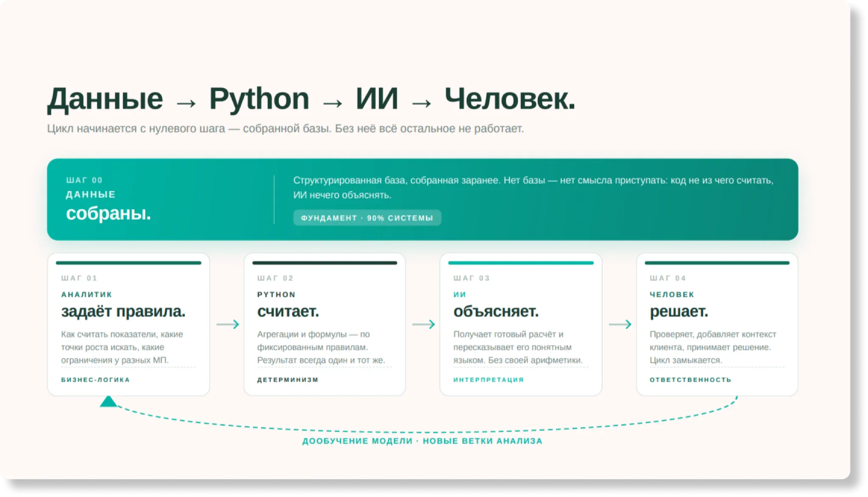This screenshot has width=868, height=497.
Task: Click the arrow icon between "объясняет" and "решает" cards
Action: click(620, 324)
